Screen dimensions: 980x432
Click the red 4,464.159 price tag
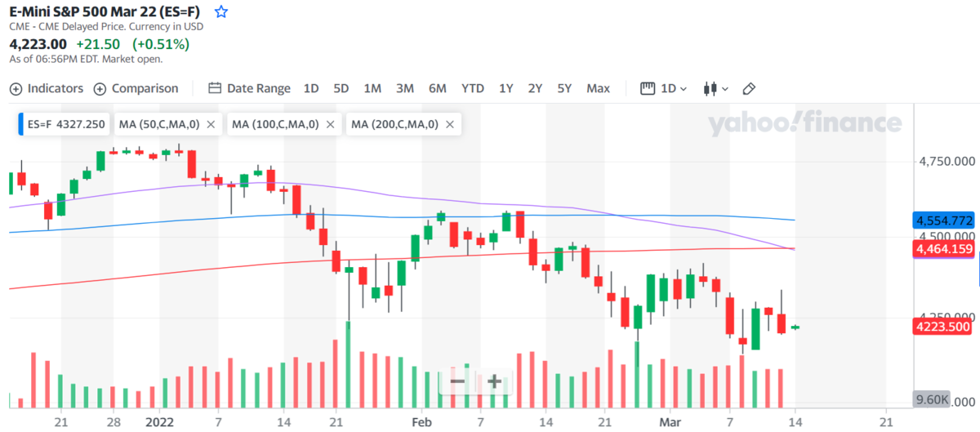point(945,250)
